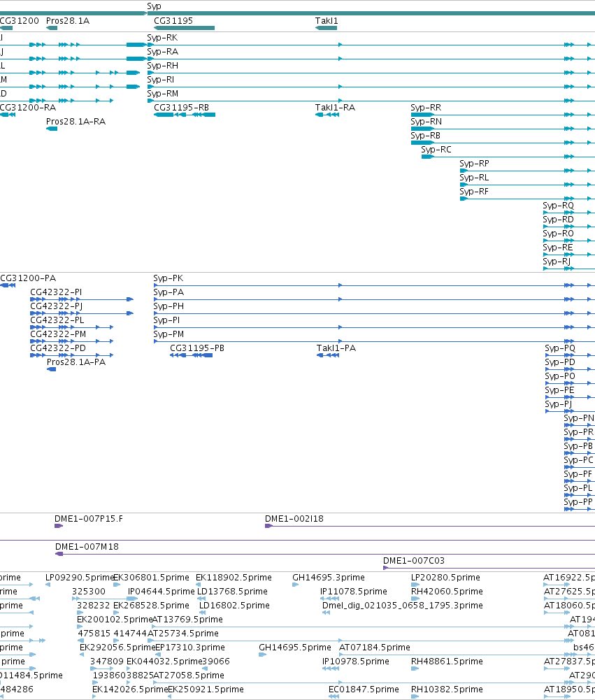This screenshot has width=595, height=700.
Task: Select the Syp-RP transcript label
Action: click(474, 164)
